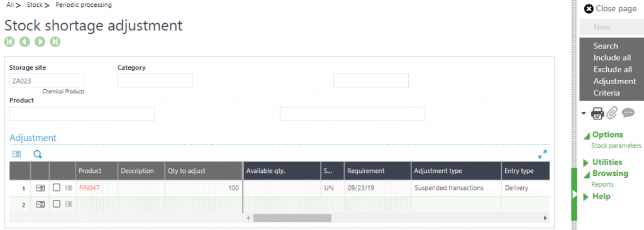Image resolution: width=644 pixels, height=230 pixels.
Task: Tick the checkbox in row 2
Action: [x=57, y=204]
